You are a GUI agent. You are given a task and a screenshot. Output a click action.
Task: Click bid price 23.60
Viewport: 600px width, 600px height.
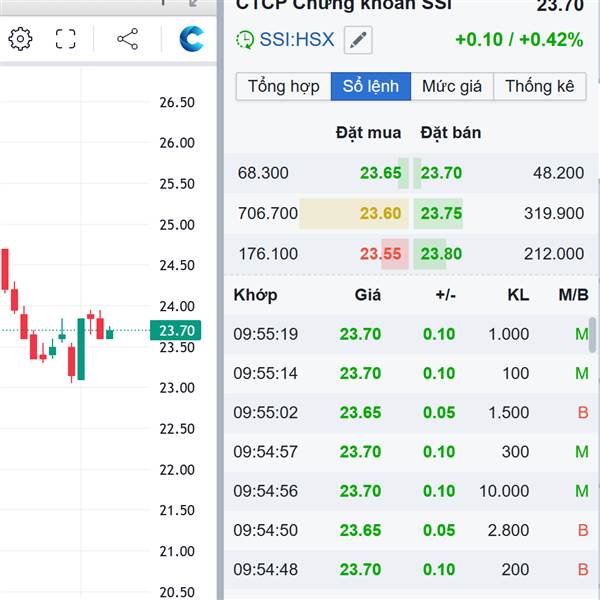(380, 213)
